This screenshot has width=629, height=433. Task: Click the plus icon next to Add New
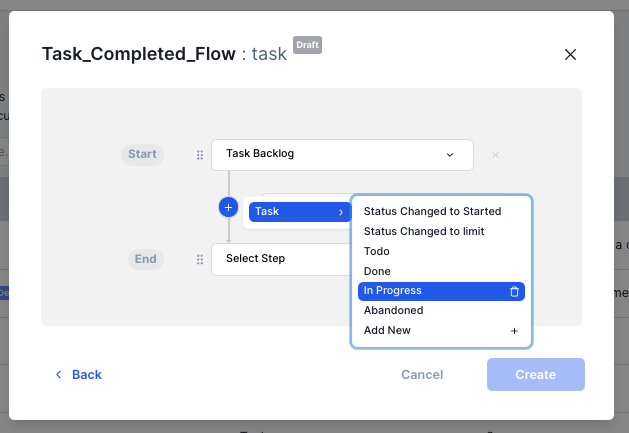(514, 331)
